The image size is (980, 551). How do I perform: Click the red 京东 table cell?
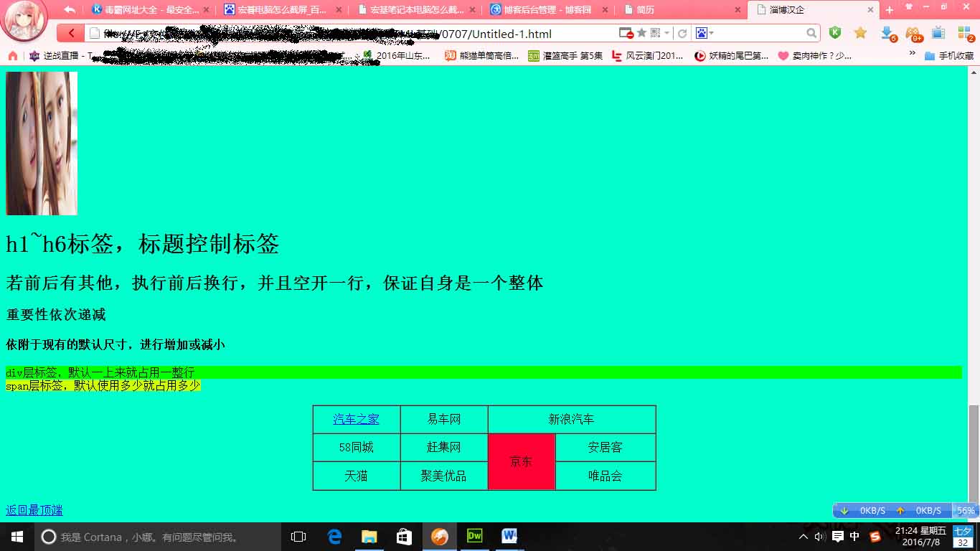(522, 461)
